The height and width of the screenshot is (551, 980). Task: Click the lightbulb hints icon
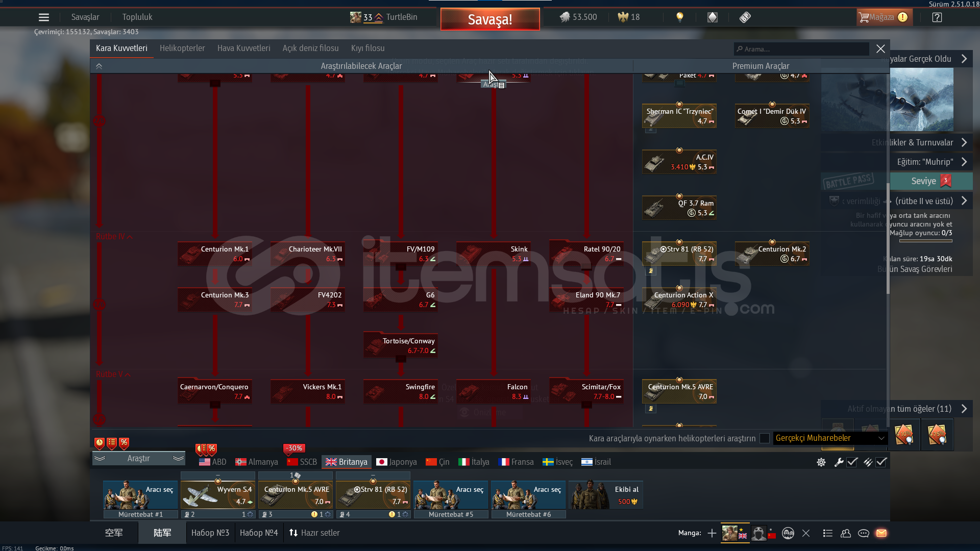(x=679, y=17)
